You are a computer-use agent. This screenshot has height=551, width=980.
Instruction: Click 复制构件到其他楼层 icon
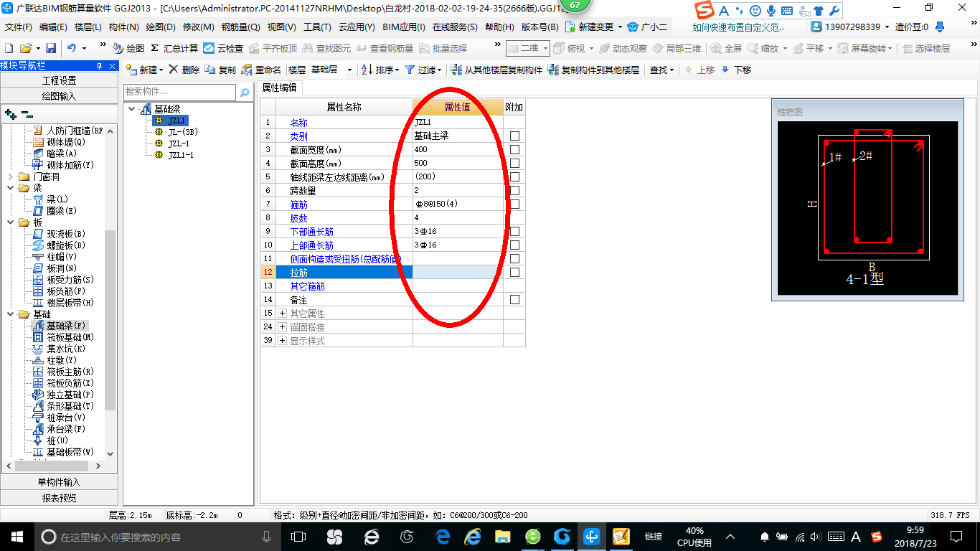pyautogui.click(x=593, y=70)
